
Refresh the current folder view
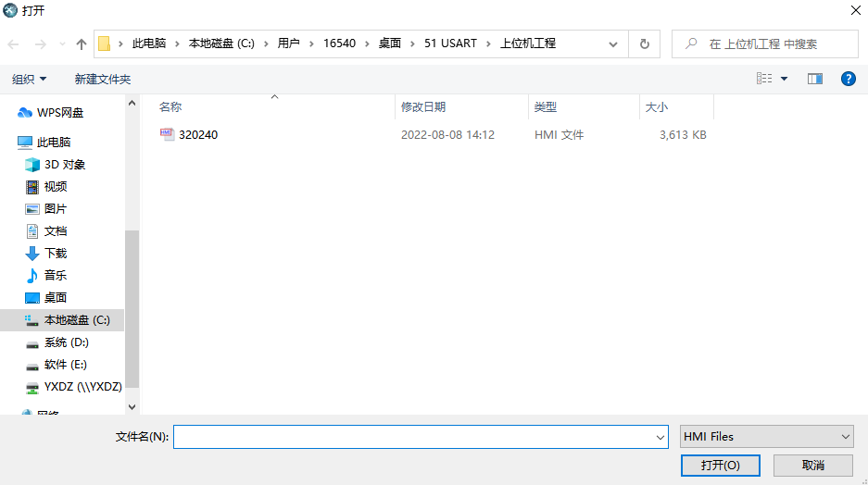(645, 44)
